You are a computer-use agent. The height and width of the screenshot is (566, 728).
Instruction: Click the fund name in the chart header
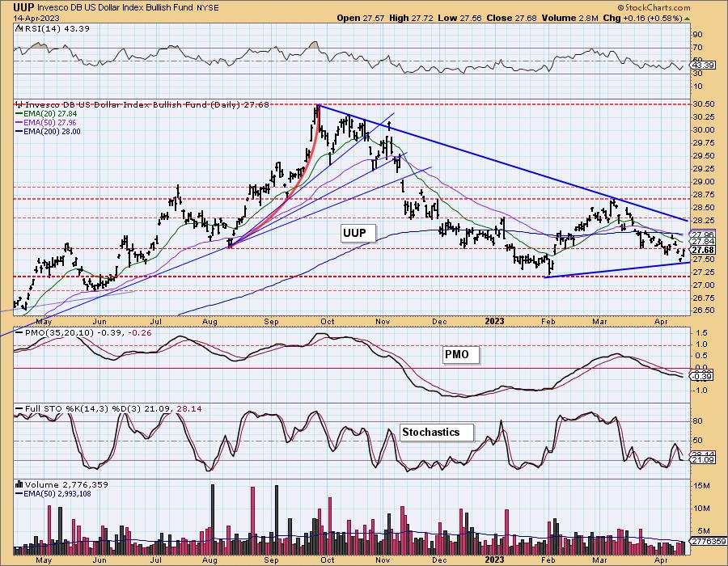[115, 8]
